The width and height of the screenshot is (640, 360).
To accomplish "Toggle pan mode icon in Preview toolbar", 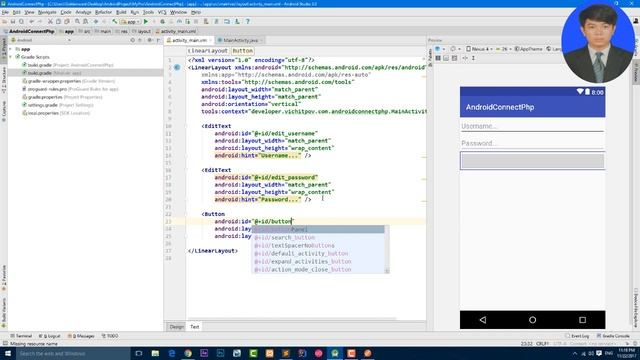I will [464, 58].
